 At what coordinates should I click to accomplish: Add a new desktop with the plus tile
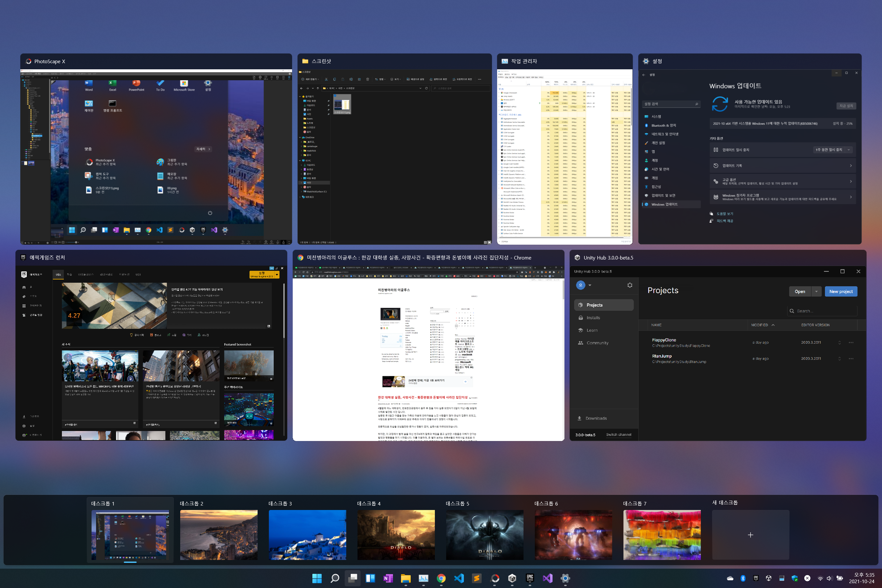click(x=750, y=535)
